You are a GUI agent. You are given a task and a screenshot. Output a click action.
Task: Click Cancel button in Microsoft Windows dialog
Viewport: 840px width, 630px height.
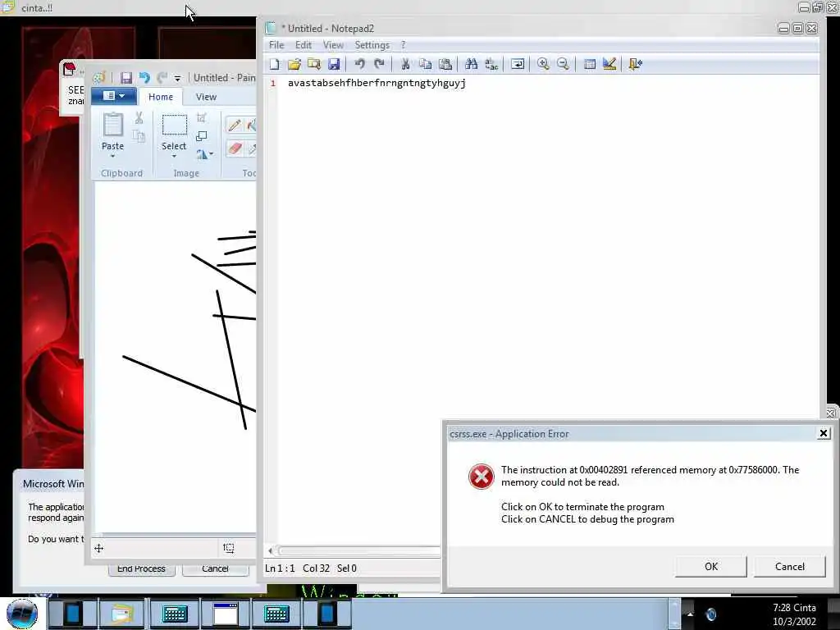coord(216,568)
